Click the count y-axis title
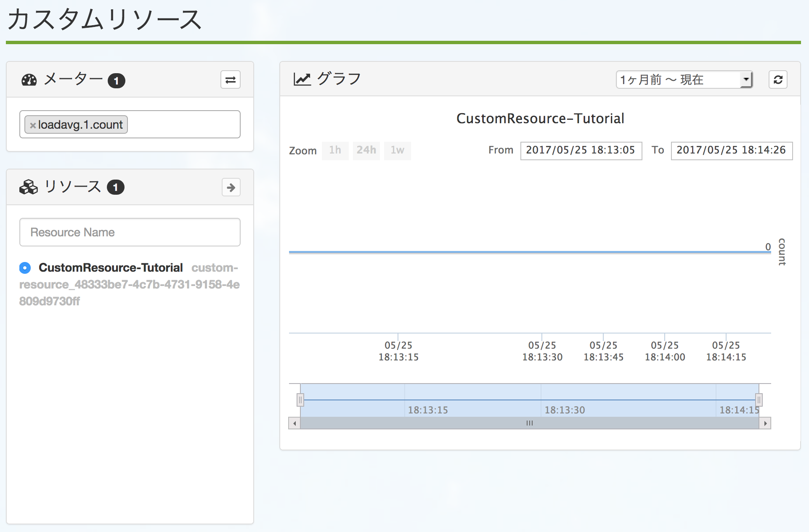Screen dimensions: 809x532 click(782, 252)
